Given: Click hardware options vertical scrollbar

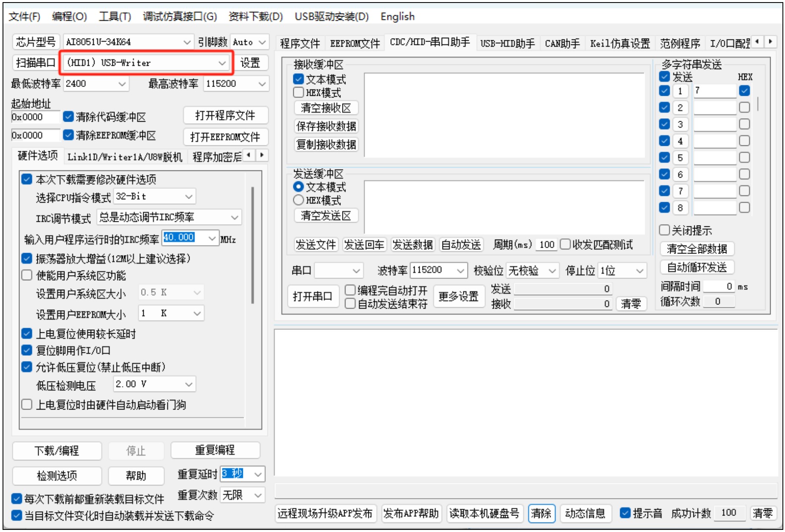Looking at the screenshot, I should [253, 246].
